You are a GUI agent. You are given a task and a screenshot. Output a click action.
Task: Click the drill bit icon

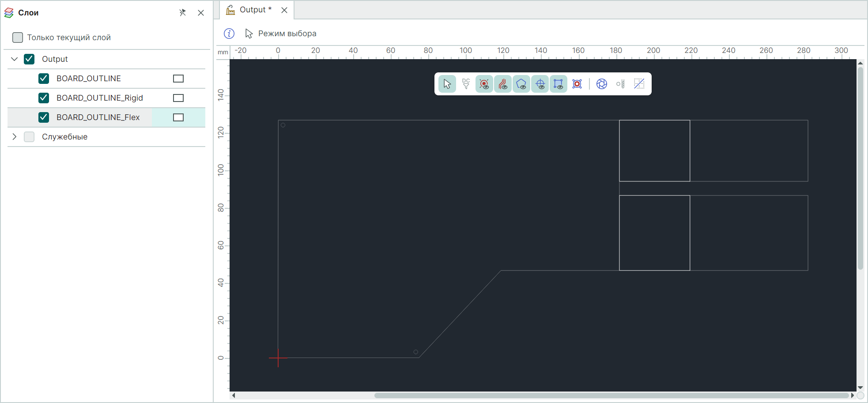(620, 84)
